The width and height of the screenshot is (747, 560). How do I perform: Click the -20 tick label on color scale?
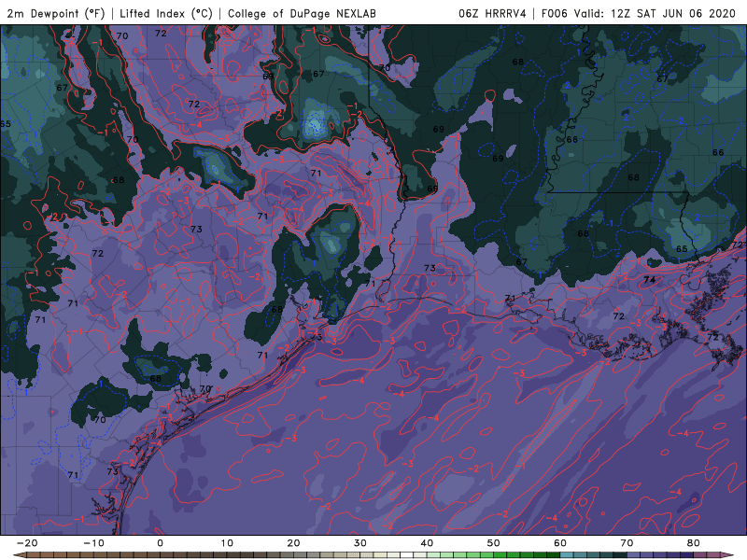pyautogui.click(x=27, y=543)
